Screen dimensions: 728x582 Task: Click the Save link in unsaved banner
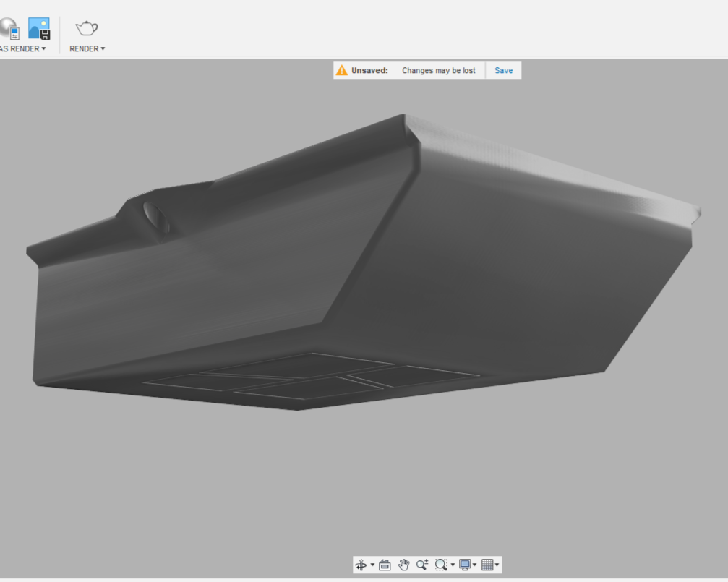(x=503, y=71)
